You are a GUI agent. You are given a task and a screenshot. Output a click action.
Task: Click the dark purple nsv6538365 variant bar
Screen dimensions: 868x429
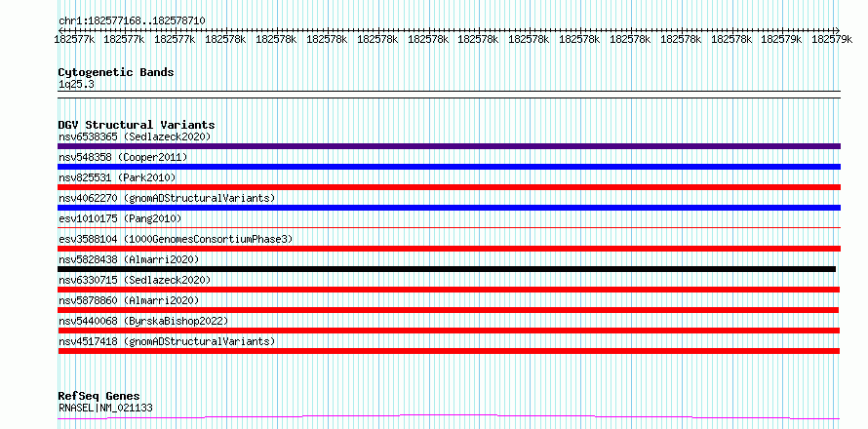click(x=449, y=146)
